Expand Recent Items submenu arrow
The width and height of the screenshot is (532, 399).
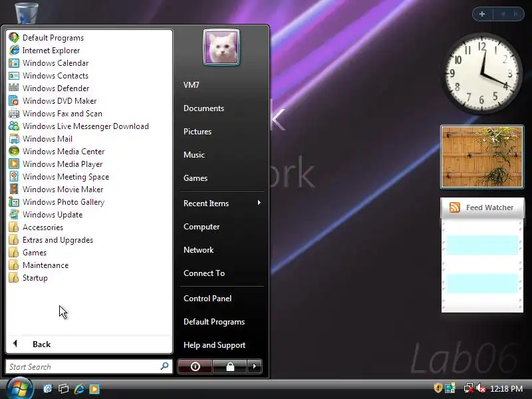[x=259, y=203]
